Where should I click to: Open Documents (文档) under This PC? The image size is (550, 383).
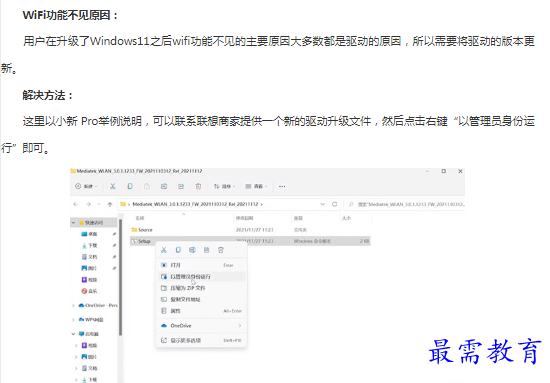[x=89, y=368]
